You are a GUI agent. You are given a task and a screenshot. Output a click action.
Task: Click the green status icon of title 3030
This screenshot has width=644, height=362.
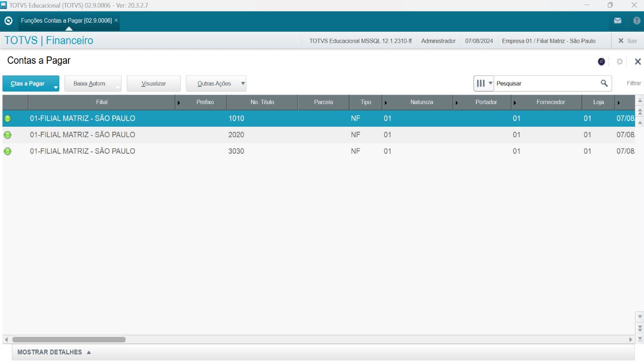(8, 151)
